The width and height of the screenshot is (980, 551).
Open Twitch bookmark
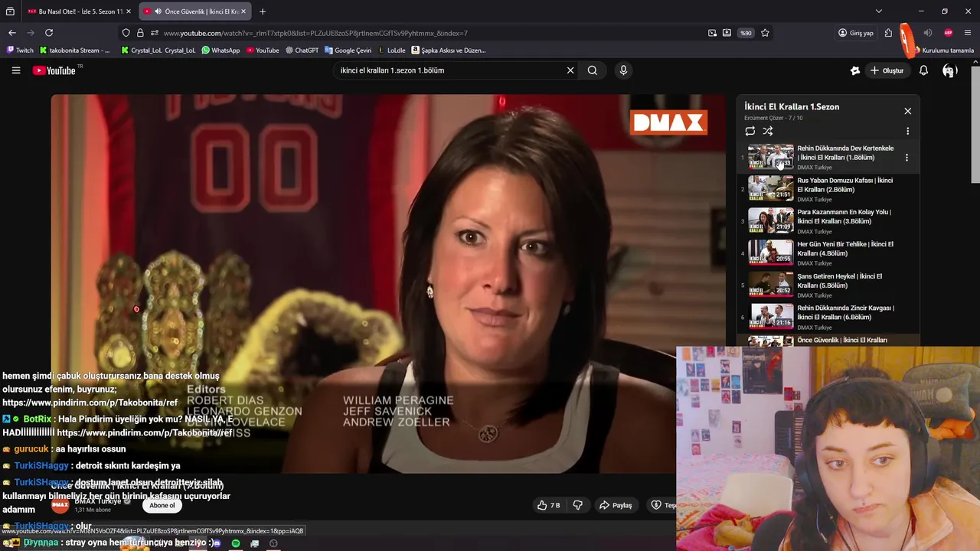tap(20, 51)
